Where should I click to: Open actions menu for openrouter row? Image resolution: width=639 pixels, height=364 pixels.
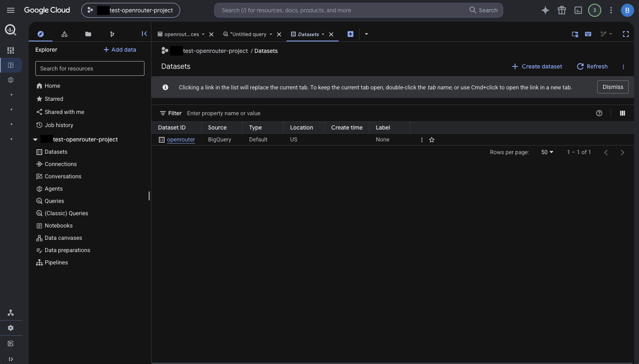pyautogui.click(x=422, y=140)
